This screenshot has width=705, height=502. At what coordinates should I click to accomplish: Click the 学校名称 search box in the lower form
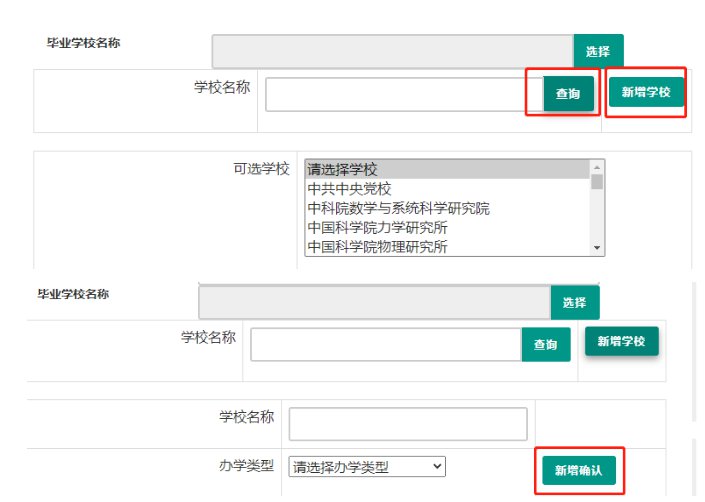point(385,344)
